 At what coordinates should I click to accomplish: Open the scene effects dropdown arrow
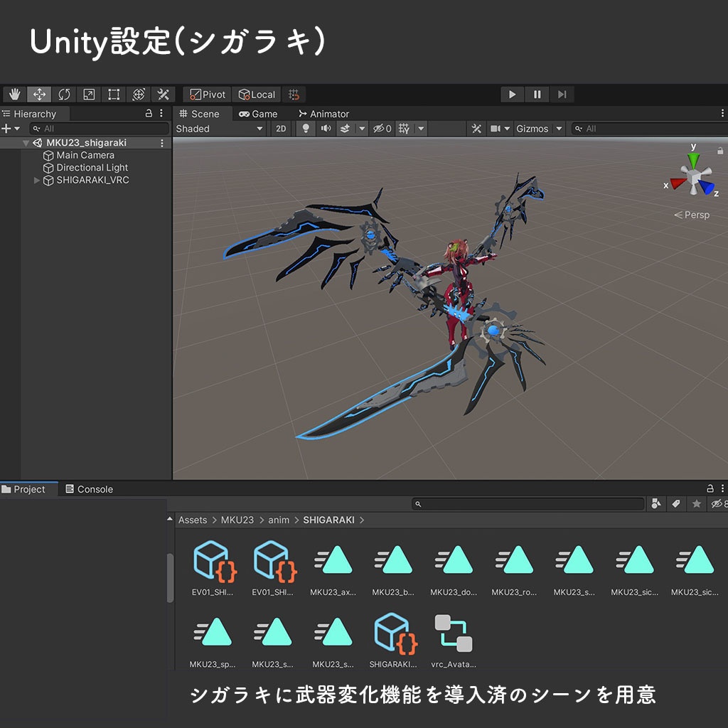pos(362,129)
